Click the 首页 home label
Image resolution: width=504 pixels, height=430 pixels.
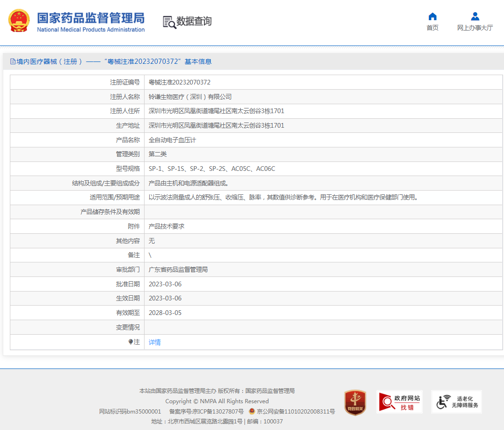pos(432,28)
